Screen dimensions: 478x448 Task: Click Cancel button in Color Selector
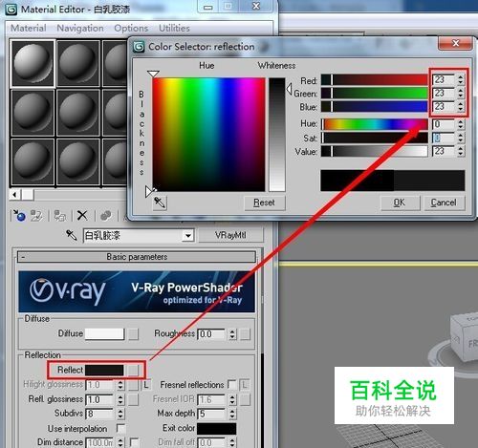tap(444, 203)
